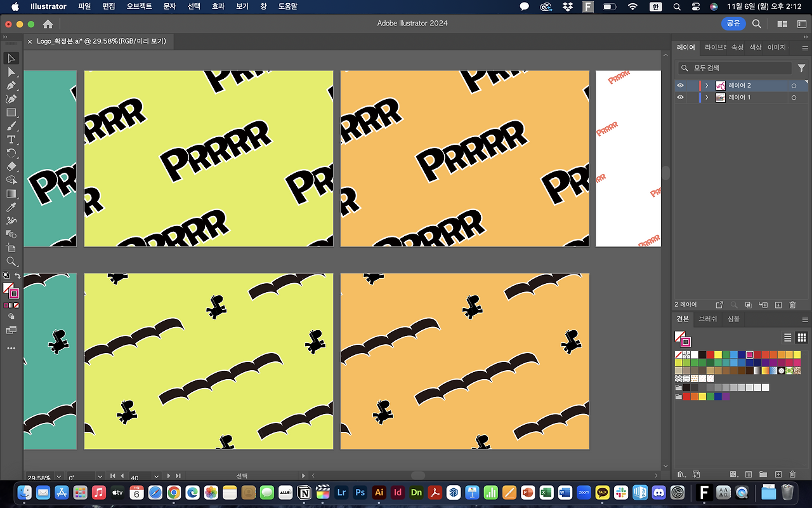Image resolution: width=812 pixels, height=508 pixels.
Task: Select the Eraser tool
Action: [11, 166]
